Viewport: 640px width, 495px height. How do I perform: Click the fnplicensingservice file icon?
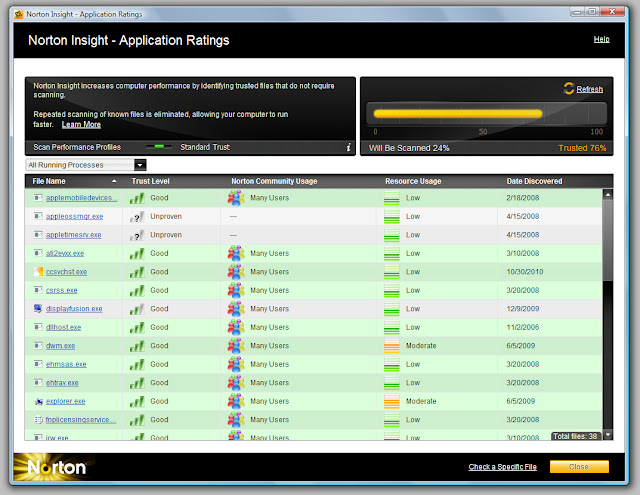point(38,420)
